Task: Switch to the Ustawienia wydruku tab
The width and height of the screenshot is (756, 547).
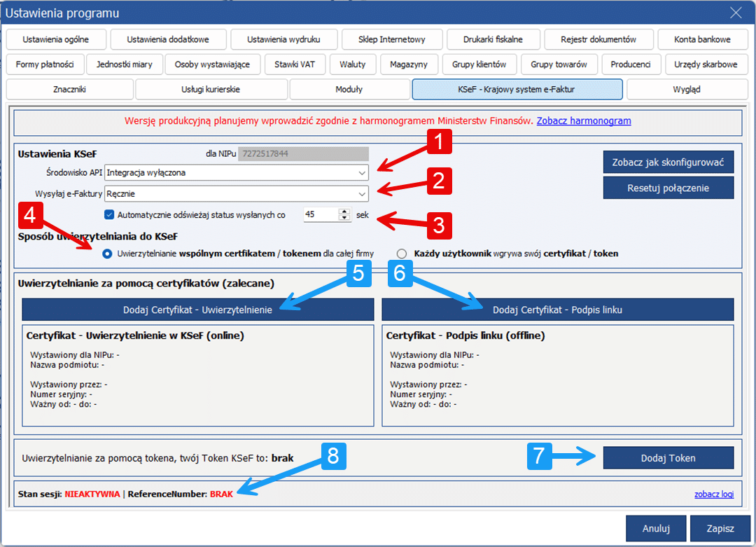Action: point(284,39)
